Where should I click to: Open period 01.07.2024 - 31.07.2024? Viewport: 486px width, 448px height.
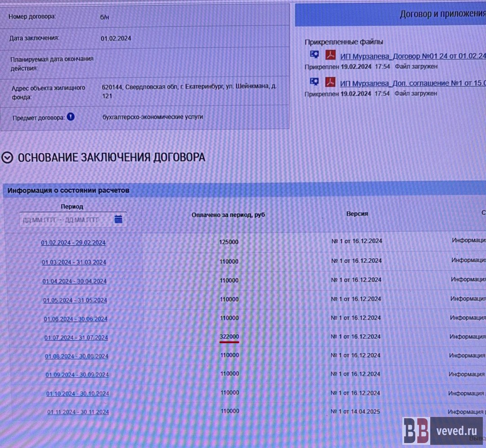point(76,338)
